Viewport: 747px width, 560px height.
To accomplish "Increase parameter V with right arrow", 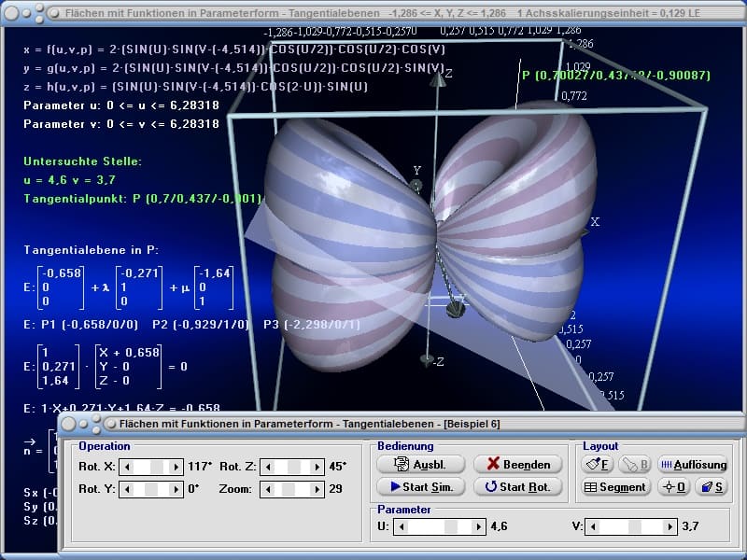I will [670, 526].
